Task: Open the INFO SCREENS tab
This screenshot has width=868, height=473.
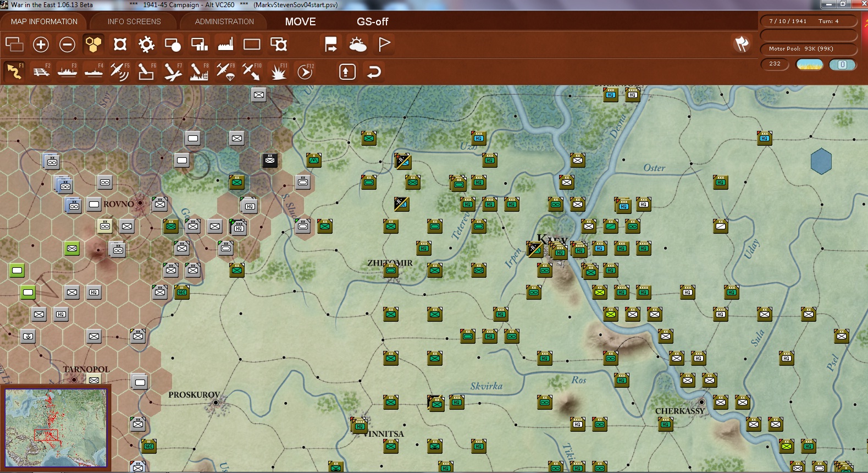Action: click(x=134, y=21)
